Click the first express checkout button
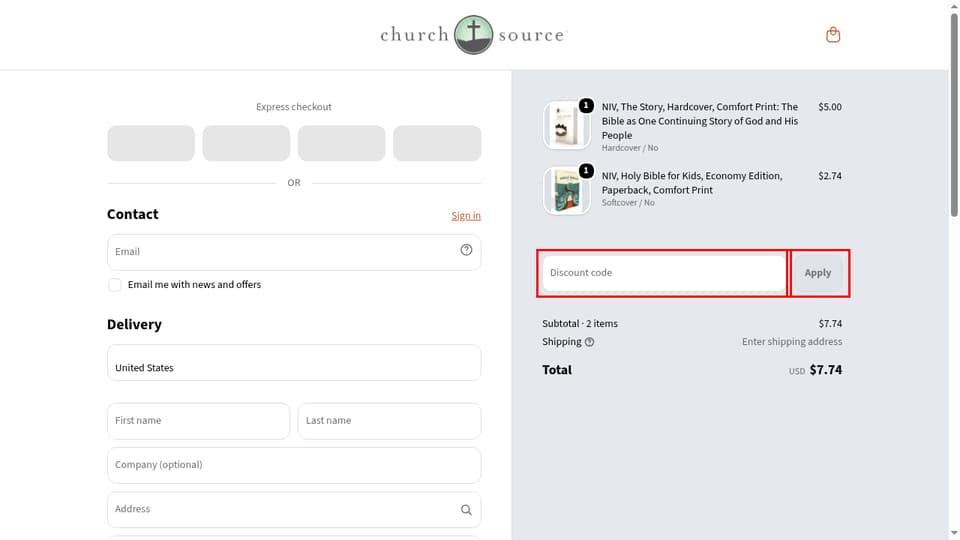Viewport: 960px width, 540px height. tap(151, 143)
